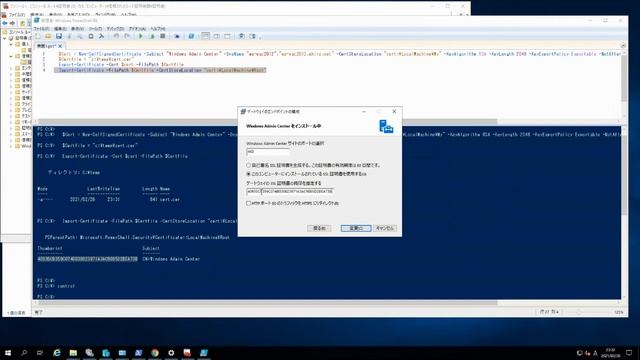Image resolution: width=640 pixels, height=360 pixels.
Task: Click the Copy icon in ISE toolbar
Action: [x=80, y=36]
